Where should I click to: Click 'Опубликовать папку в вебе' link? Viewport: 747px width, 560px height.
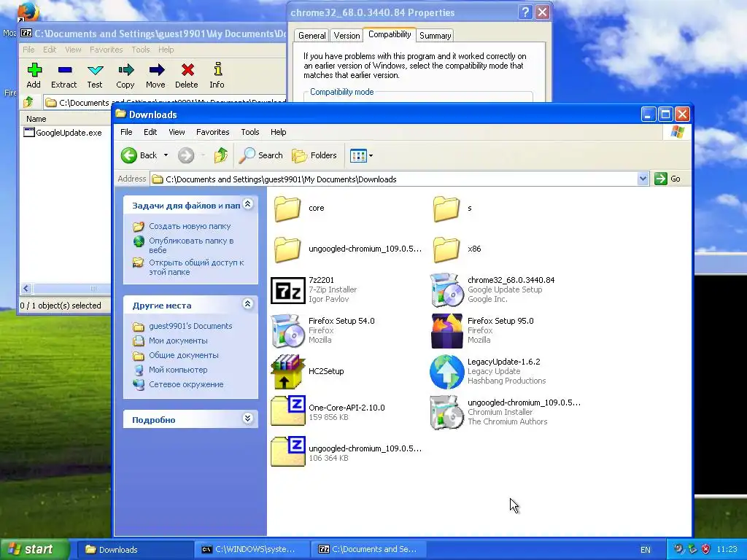pos(191,245)
